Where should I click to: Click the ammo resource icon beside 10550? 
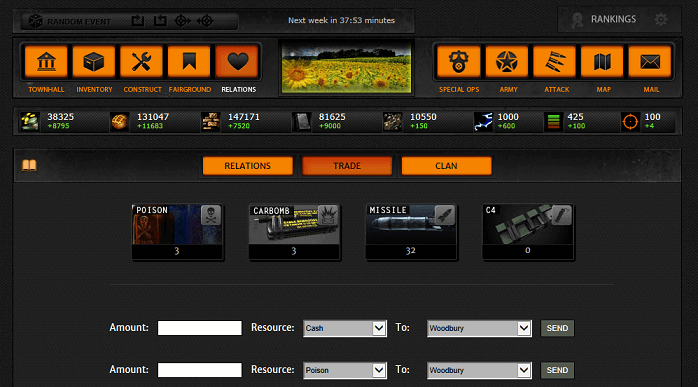[x=392, y=121]
